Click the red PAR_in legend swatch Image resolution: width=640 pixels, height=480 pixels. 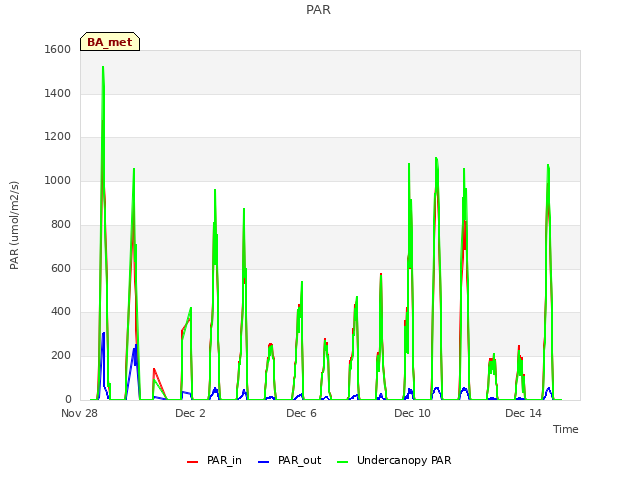pyautogui.click(x=192, y=462)
